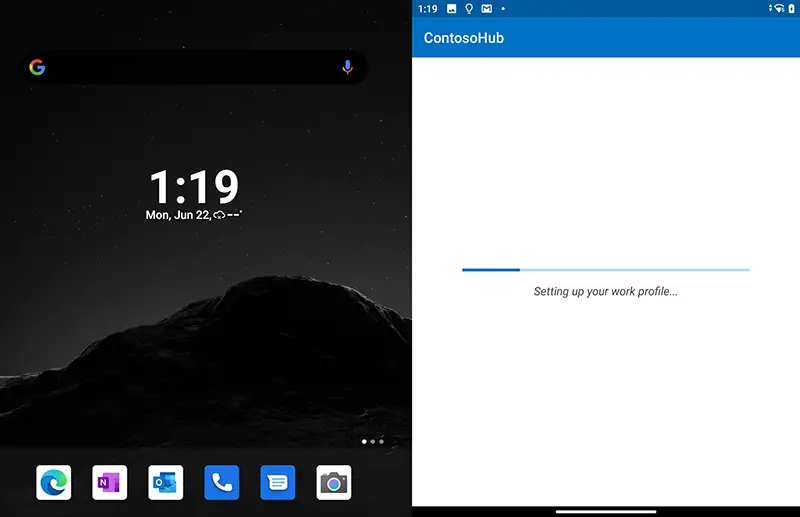
Task: Open the Outlook app
Action: (166, 482)
